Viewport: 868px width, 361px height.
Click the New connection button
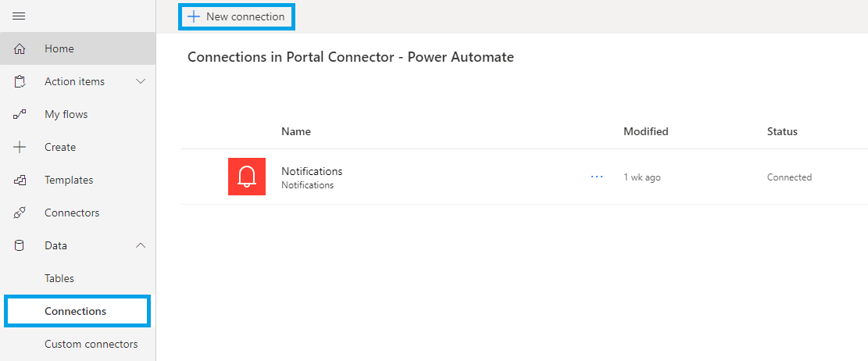[x=237, y=16]
